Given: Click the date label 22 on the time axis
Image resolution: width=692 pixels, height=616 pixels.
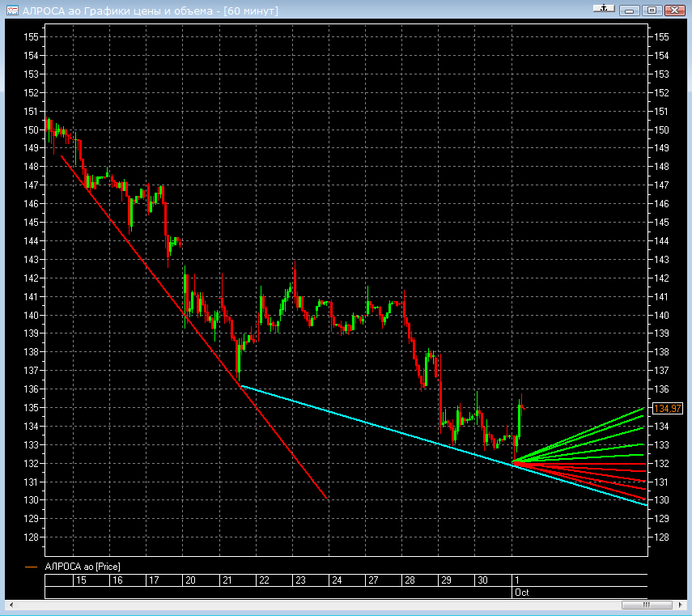Looking at the screenshot, I should (264, 580).
